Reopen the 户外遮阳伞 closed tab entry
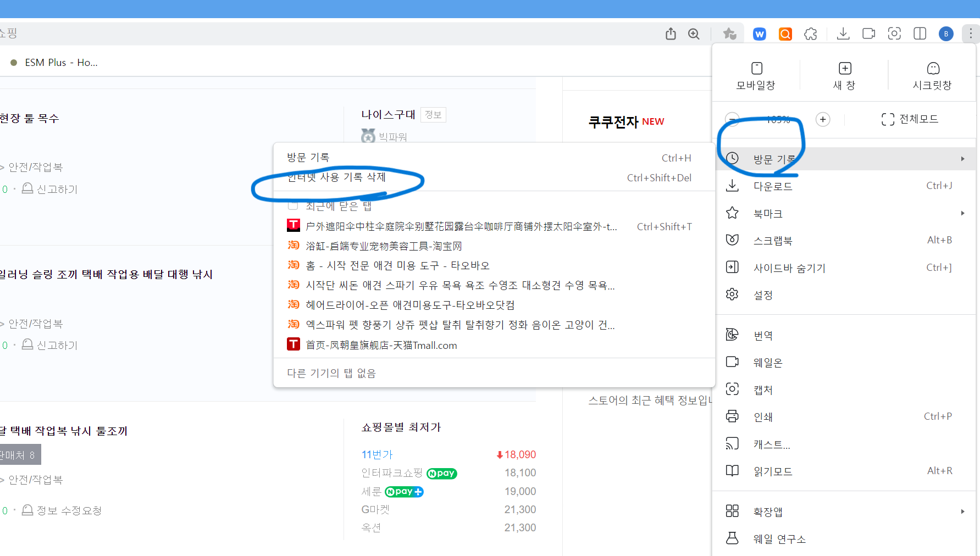This screenshot has height=556, width=980. (x=494, y=226)
